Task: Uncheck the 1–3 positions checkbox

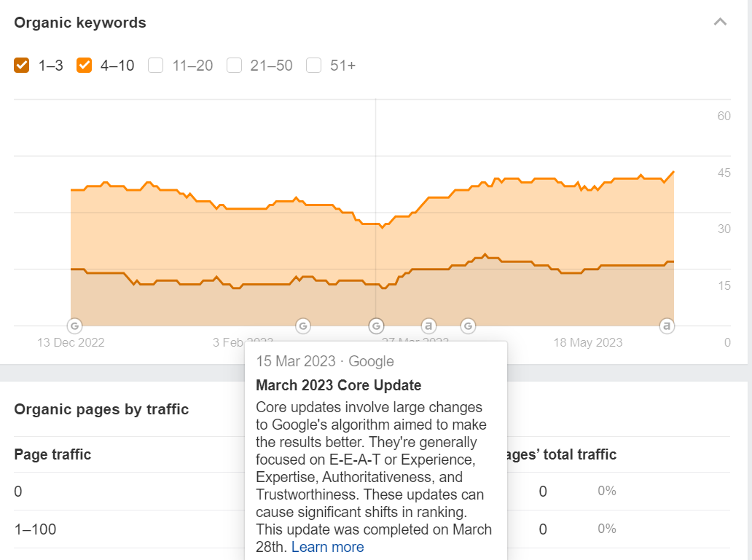Action: 22,66
